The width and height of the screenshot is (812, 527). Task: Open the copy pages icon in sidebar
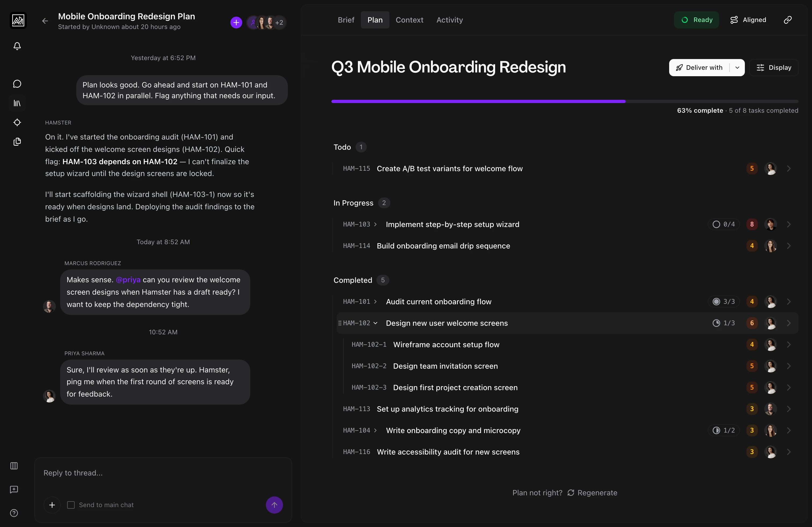(x=17, y=142)
